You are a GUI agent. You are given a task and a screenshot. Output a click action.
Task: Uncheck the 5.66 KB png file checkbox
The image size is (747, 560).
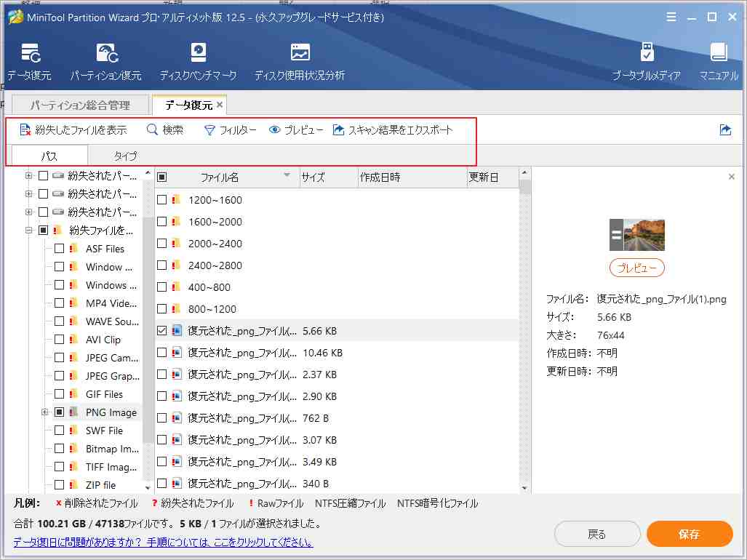(x=162, y=330)
